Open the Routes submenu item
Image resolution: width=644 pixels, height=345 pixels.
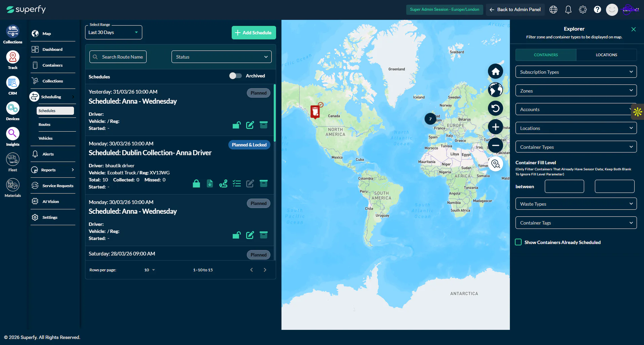pos(44,125)
